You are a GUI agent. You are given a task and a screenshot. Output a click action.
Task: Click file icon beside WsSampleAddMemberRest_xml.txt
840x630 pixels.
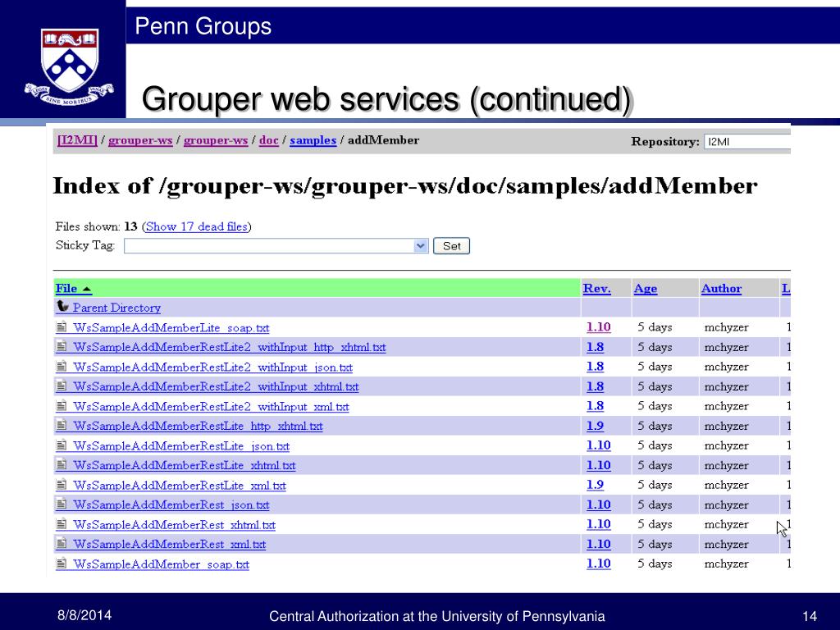(x=62, y=543)
